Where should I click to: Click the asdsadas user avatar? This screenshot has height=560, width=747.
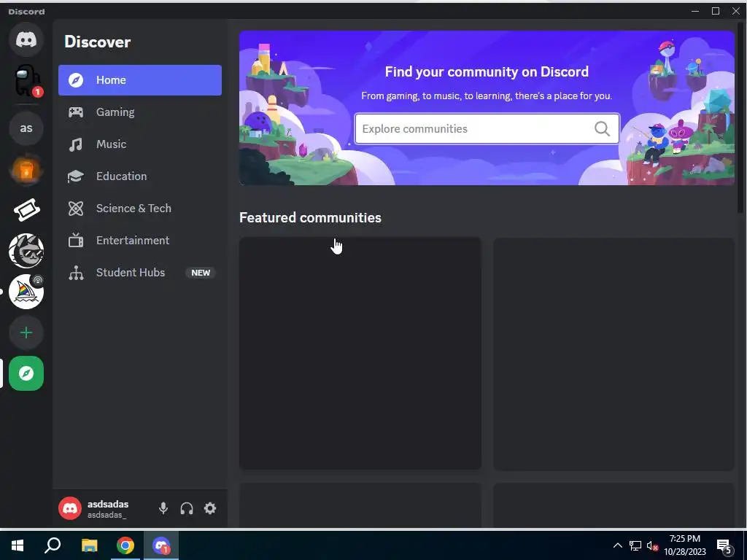[70, 508]
